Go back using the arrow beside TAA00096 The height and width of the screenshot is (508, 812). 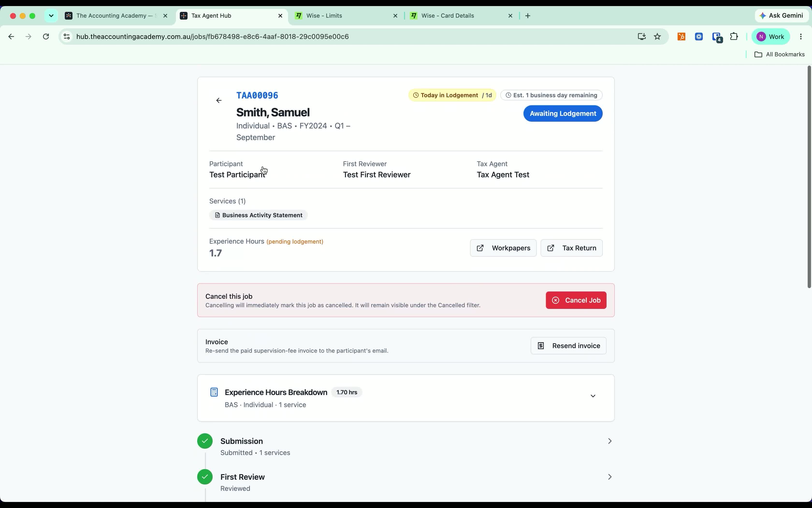pos(219,100)
